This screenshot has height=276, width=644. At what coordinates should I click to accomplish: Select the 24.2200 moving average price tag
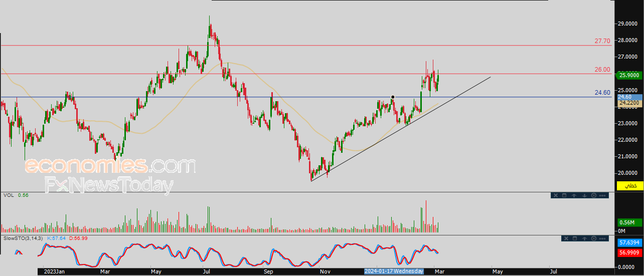tap(629, 103)
